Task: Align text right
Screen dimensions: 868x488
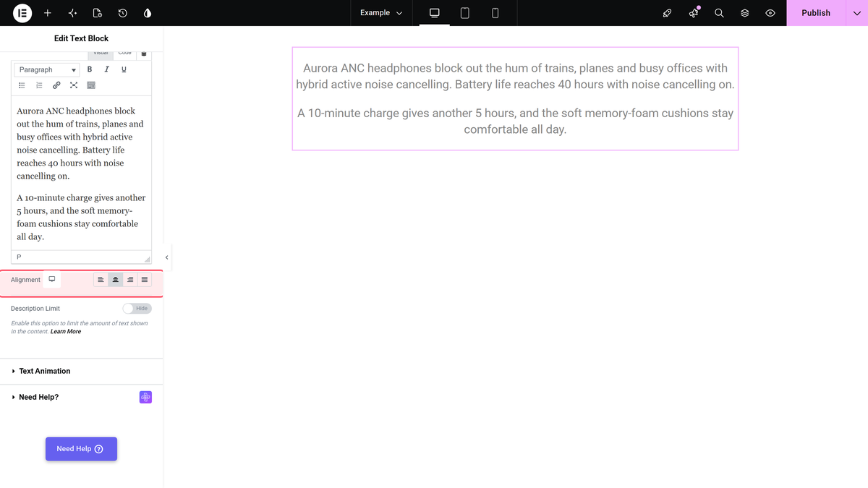Action: (130, 280)
